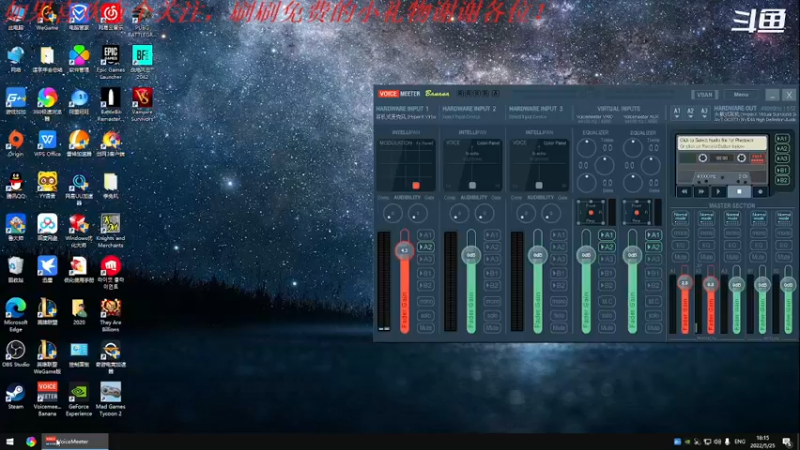Stop the cassette recorder playback

tap(739, 192)
